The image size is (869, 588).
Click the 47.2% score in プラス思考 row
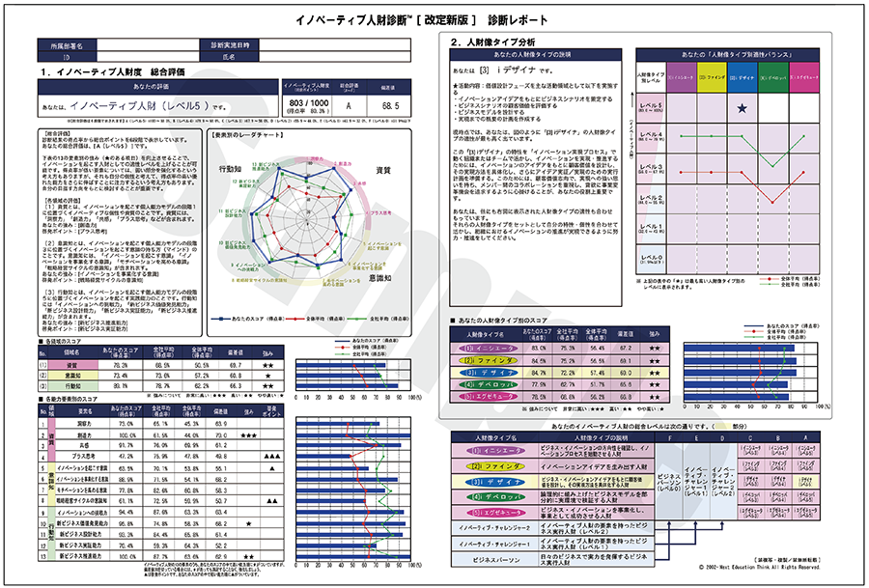tap(126, 457)
